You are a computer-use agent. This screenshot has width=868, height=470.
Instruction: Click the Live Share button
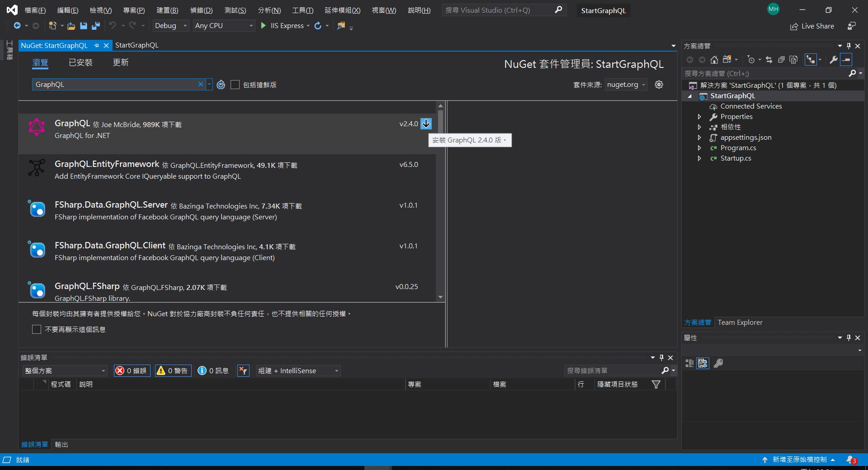(812, 26)
